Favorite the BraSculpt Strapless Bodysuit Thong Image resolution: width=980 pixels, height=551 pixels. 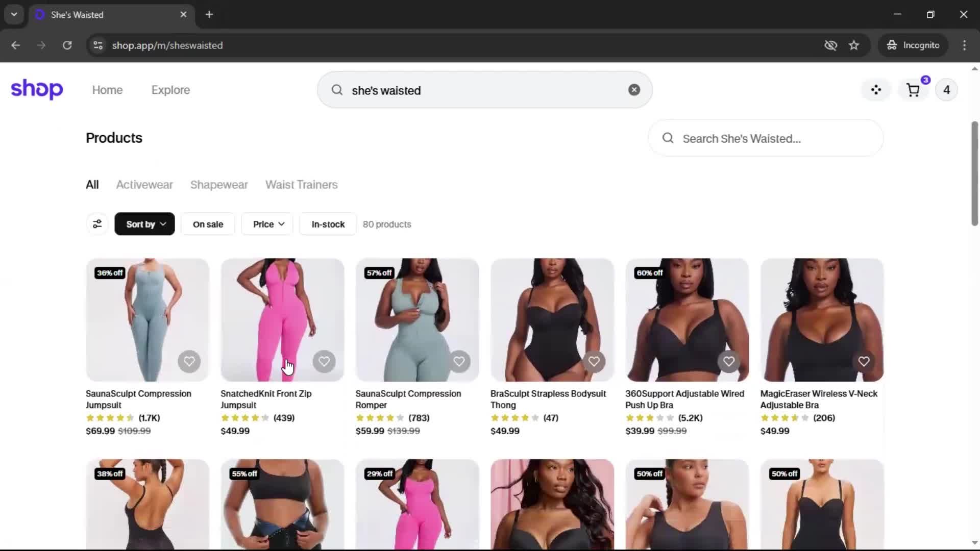[594, 362]
